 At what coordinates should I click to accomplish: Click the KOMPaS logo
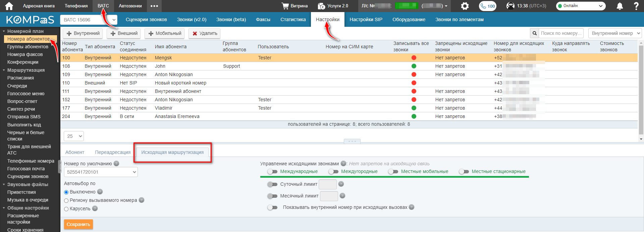[30, 20]
